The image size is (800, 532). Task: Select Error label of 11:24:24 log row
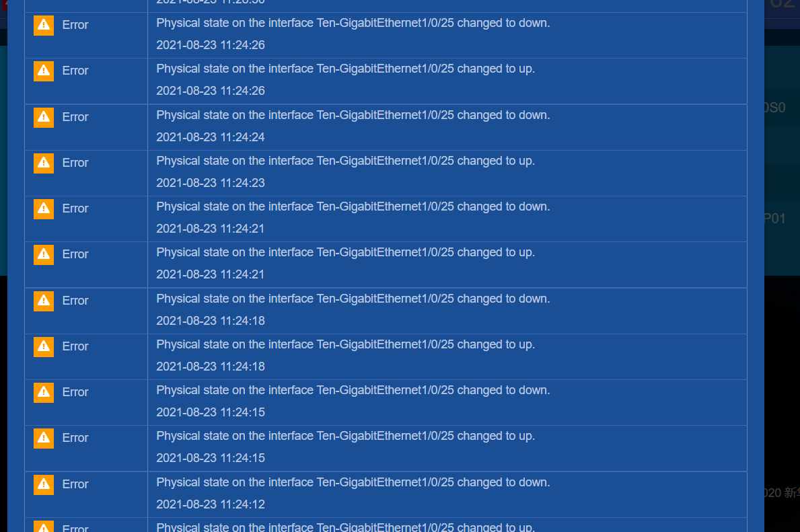75,117
